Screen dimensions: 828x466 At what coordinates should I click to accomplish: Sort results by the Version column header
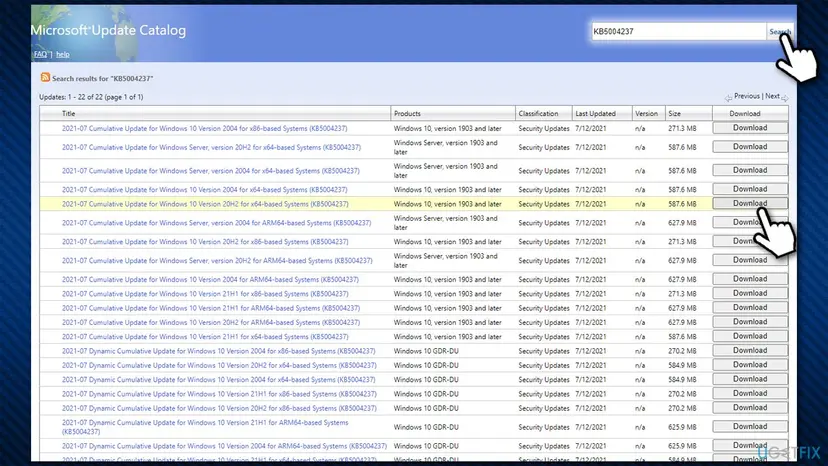point(646,113)
